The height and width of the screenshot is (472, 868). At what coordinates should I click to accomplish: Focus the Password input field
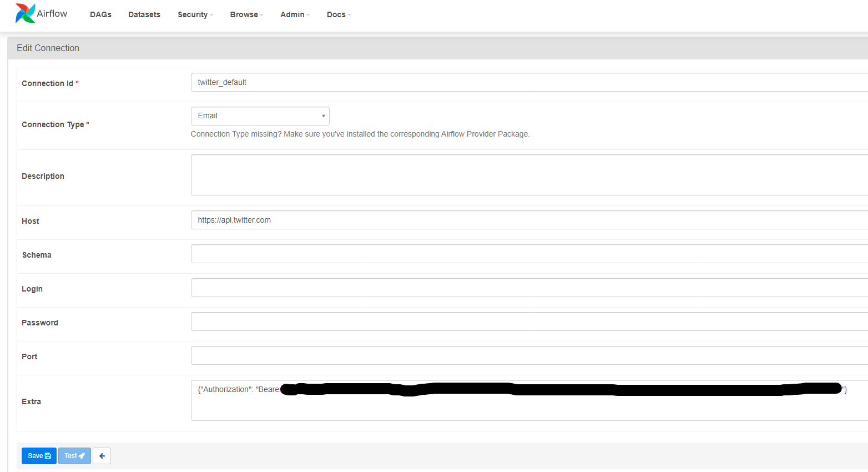coord(529,322)
